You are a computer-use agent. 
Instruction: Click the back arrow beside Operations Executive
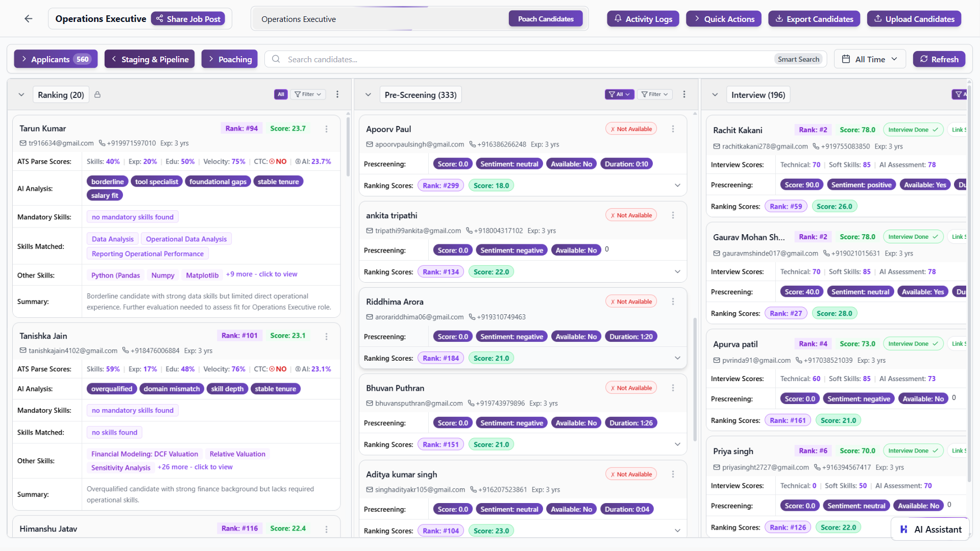point(29,18)
